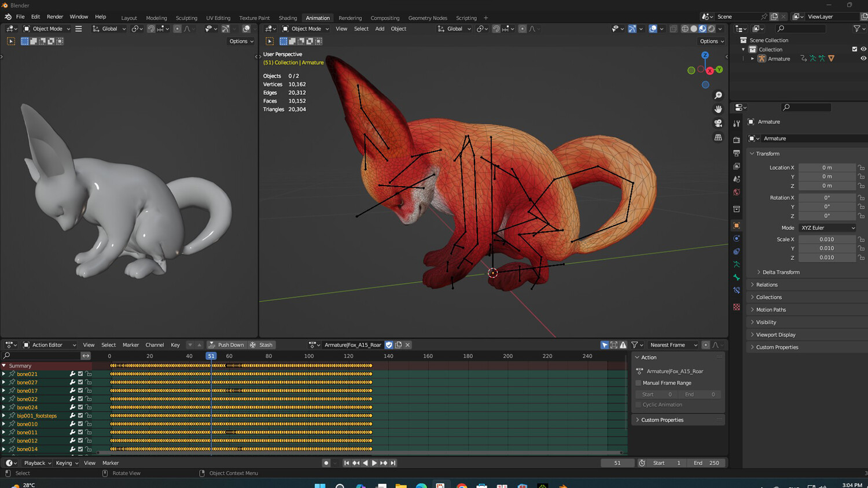Open the Action Editor mode dropdown
Image resolution: width=868 pixels, height=488 pixels.
coord(49,345)
